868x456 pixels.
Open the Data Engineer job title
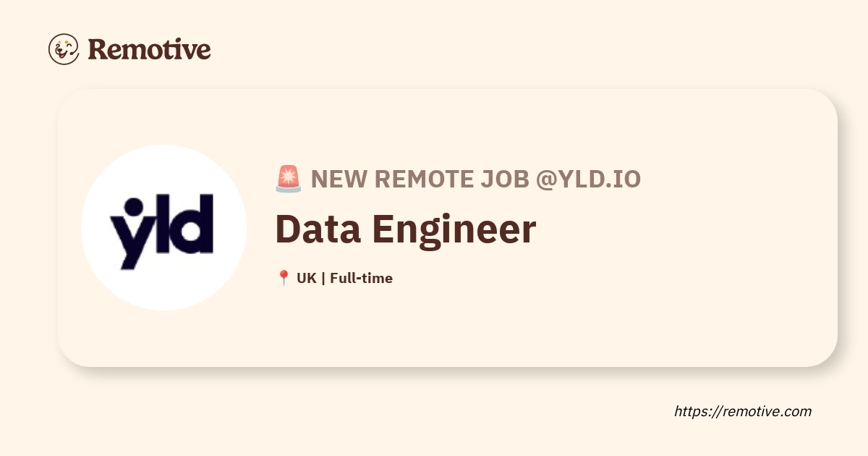pos(406,229)
